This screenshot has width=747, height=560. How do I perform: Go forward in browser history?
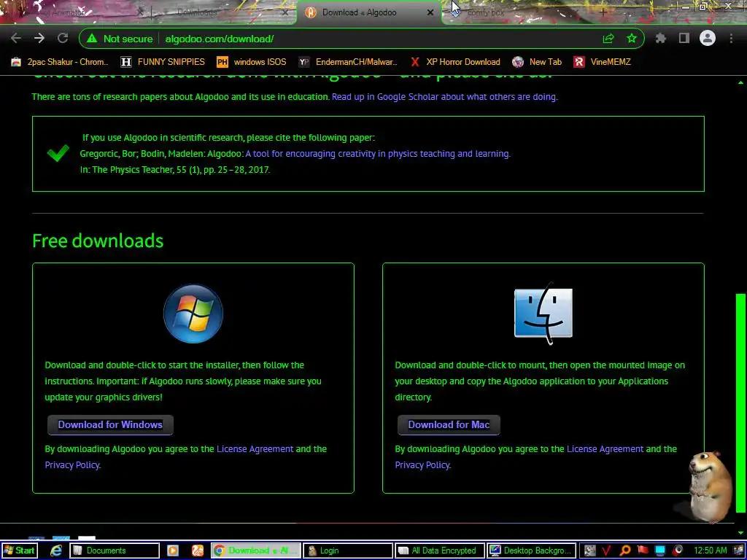pyautogui.click(x=39, y=39)
